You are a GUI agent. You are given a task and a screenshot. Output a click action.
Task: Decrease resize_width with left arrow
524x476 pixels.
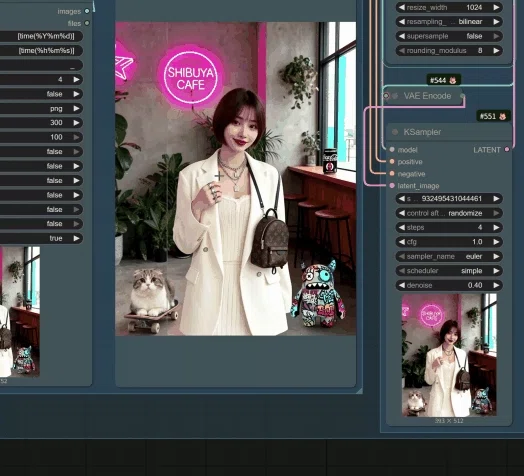(402, 7)
